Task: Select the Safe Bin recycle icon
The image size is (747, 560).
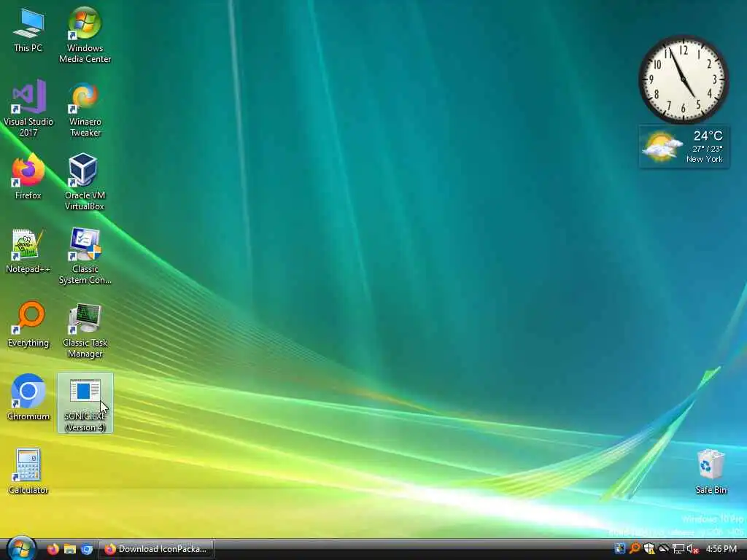Action: coord(711,472)
